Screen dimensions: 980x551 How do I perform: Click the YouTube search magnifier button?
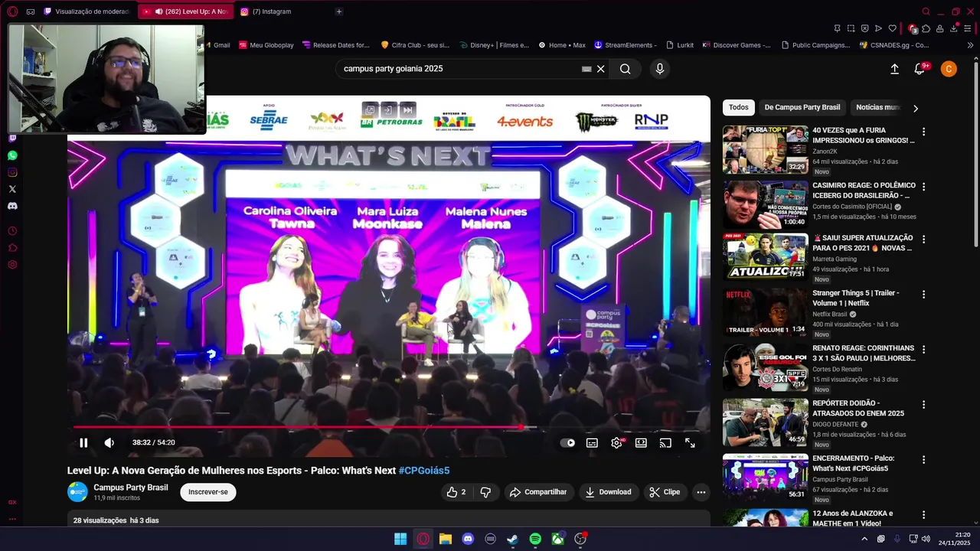click(x=626, y=69)
